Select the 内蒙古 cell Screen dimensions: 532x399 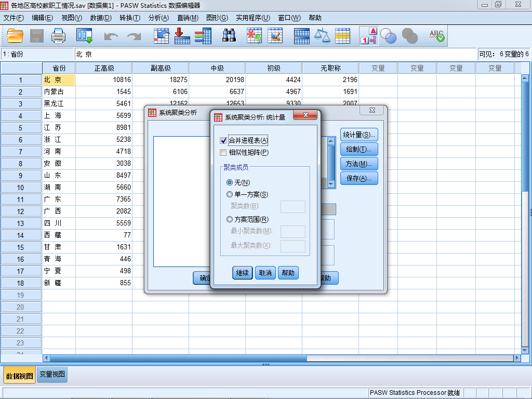click(x=59, y=91)
